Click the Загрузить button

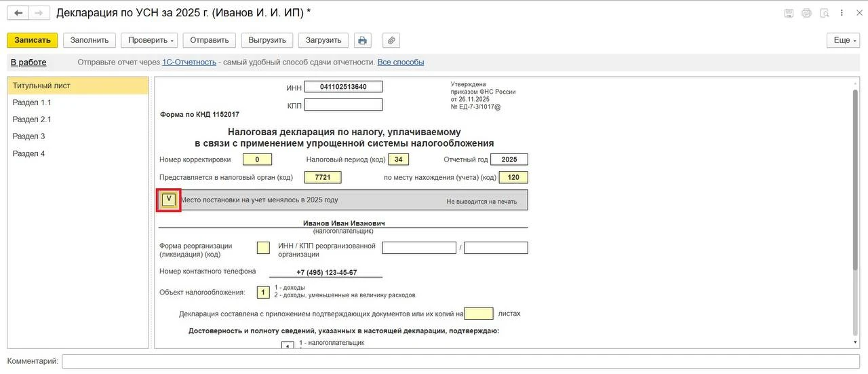click(323, 40)
